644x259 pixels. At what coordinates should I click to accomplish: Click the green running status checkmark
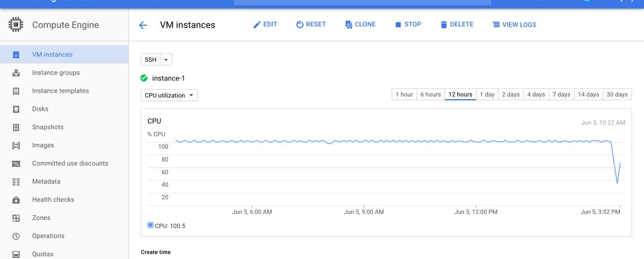[x=144, y=78]
